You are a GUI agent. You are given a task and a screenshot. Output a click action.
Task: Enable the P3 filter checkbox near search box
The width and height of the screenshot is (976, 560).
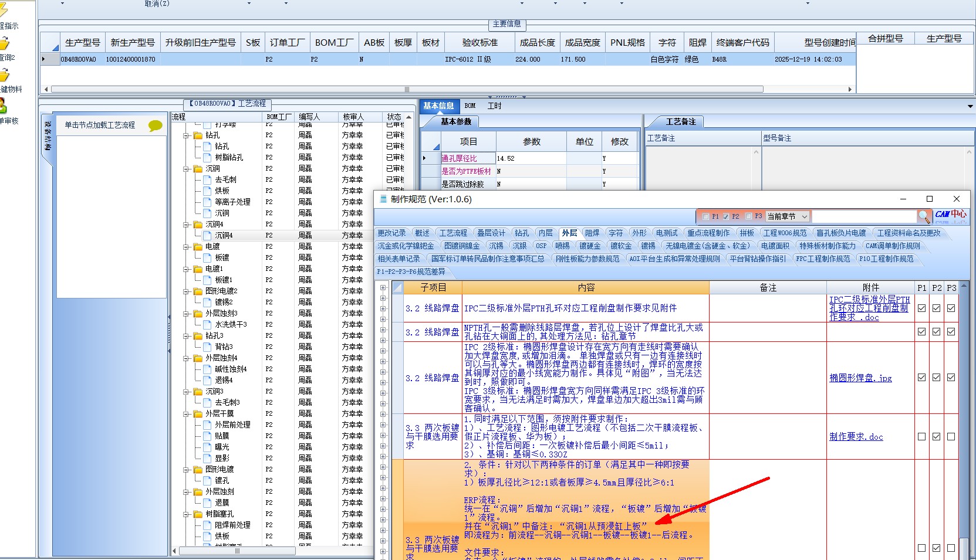point(748,216)
